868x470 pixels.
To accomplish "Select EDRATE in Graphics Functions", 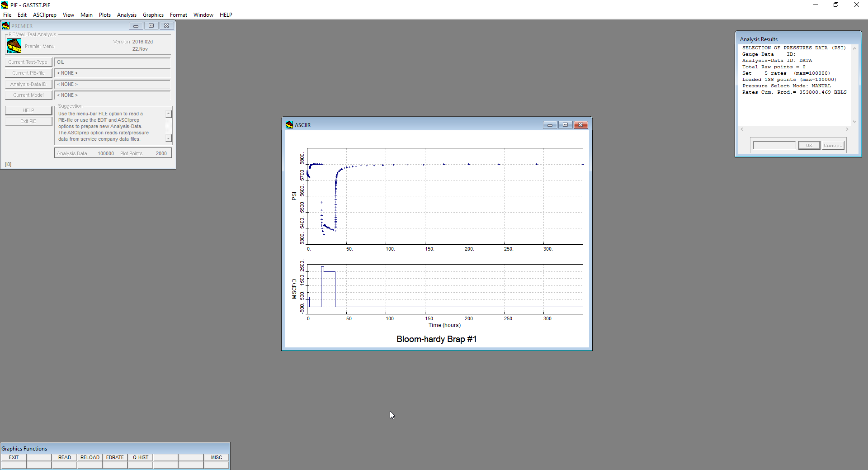I will tap(115, 457).
